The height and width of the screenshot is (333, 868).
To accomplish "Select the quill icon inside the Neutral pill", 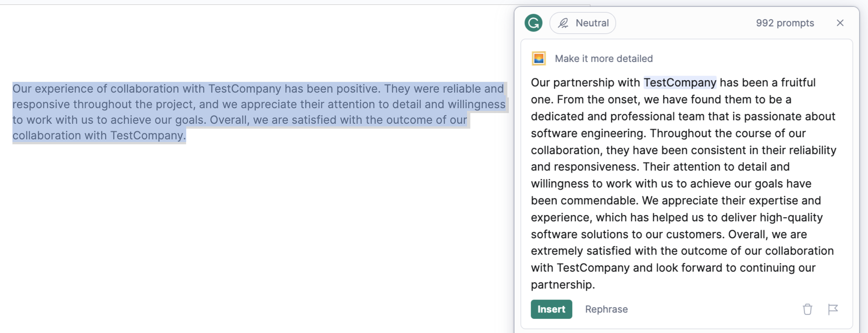I will (x=562, y=23).
